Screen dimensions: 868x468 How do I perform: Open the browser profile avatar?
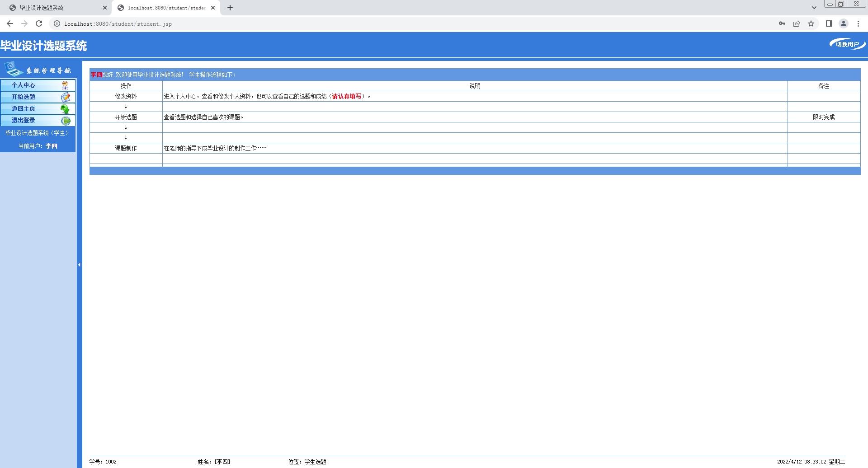click(x=844, y=23)
